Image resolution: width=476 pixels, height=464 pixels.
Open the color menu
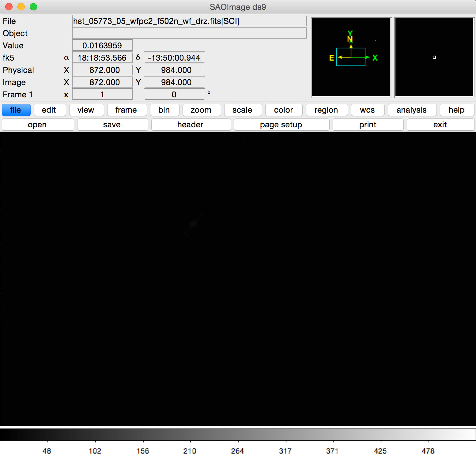coord(283,110)
